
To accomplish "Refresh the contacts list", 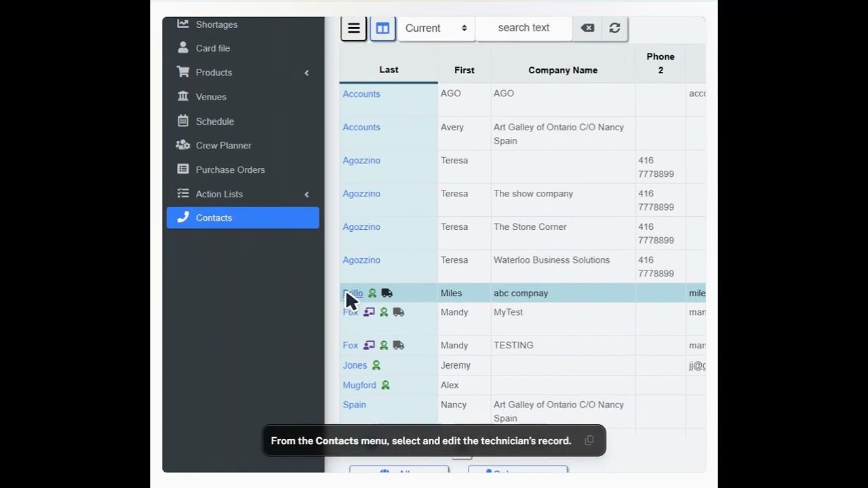I will tap(614, 28).
